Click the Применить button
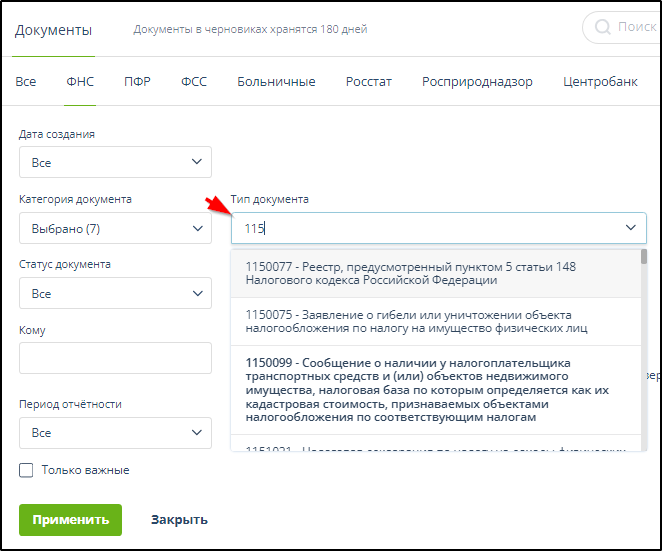The width and height of the screenshot is (662, 551). point(70,520)
